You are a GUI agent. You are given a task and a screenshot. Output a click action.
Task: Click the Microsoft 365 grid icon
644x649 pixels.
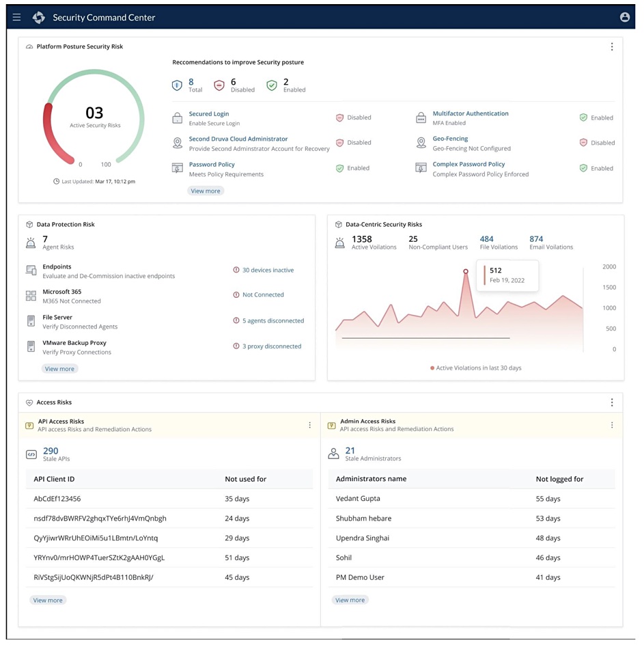point(31,296)
